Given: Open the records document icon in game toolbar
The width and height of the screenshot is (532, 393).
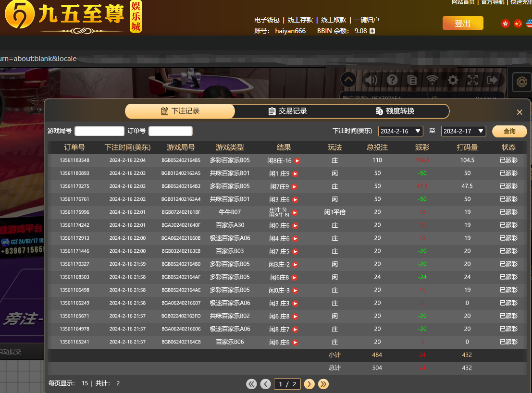Looking at the screenshot, I should (412, 80).
